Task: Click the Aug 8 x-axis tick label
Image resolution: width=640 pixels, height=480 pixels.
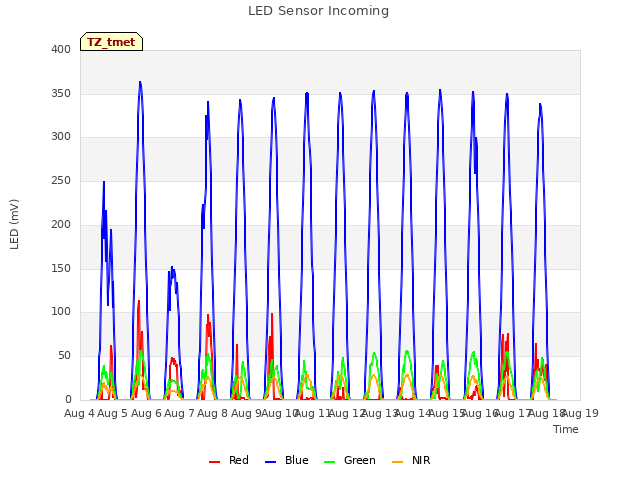Action: (212, 413)
